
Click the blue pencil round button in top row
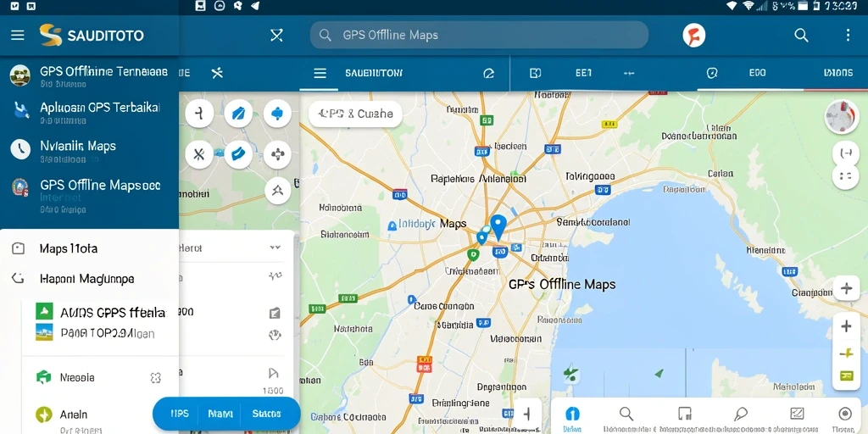(x=238, y=114)
